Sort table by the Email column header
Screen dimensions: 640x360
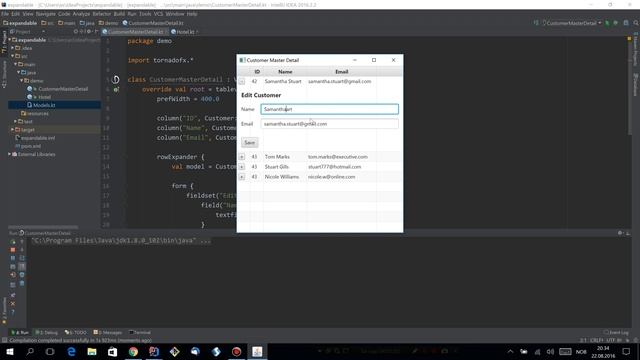(342, 72)
